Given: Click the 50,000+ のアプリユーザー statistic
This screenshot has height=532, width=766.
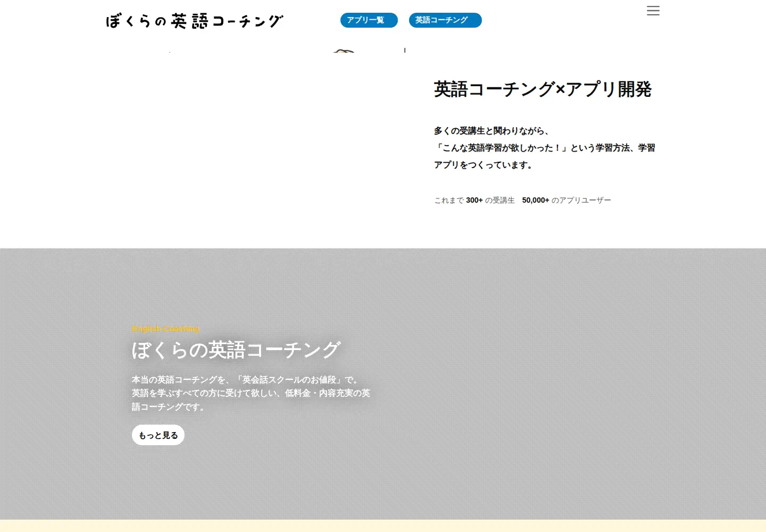Looking at the screenshot, I should click(567, 201).
